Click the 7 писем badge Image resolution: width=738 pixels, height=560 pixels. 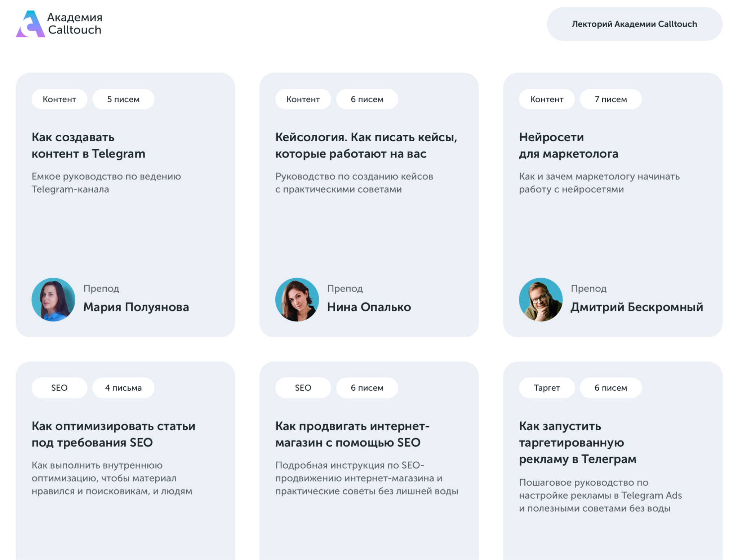610,99
